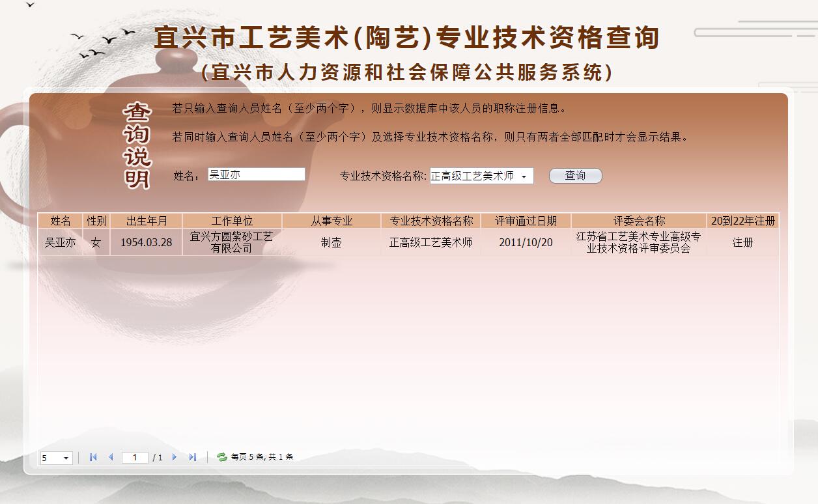Jump to the first page using pagination icon
Viewport: 818px width, 504px height.
click(93, 457)
